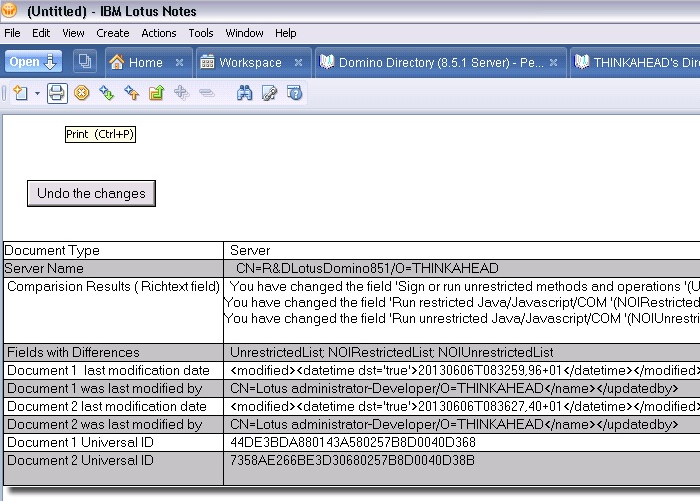Click the context Help icon
Viewport: 700px width, 501px height.
click(295, 93)
